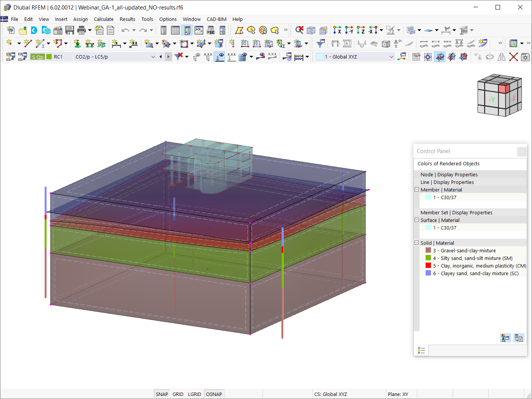Open the Calculate menu
The width and height of the screenshot is (532, 399).
(104, 19)
